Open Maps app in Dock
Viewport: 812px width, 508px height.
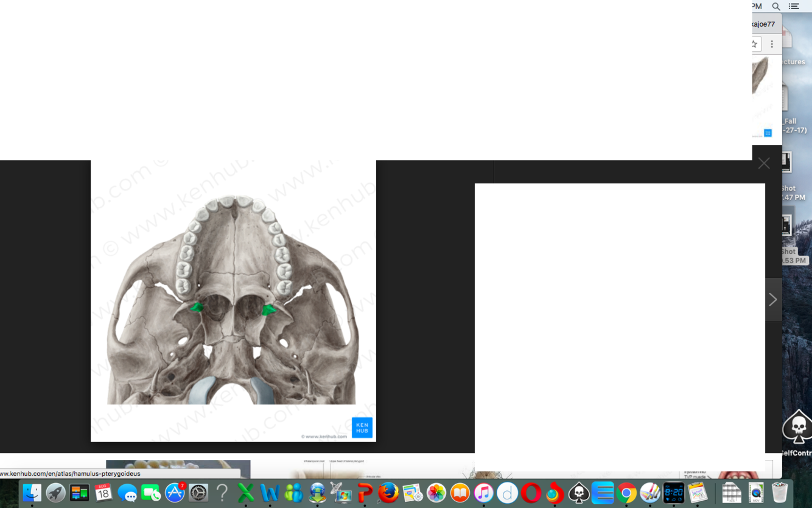pyautogui.click(x=412, y=492)
